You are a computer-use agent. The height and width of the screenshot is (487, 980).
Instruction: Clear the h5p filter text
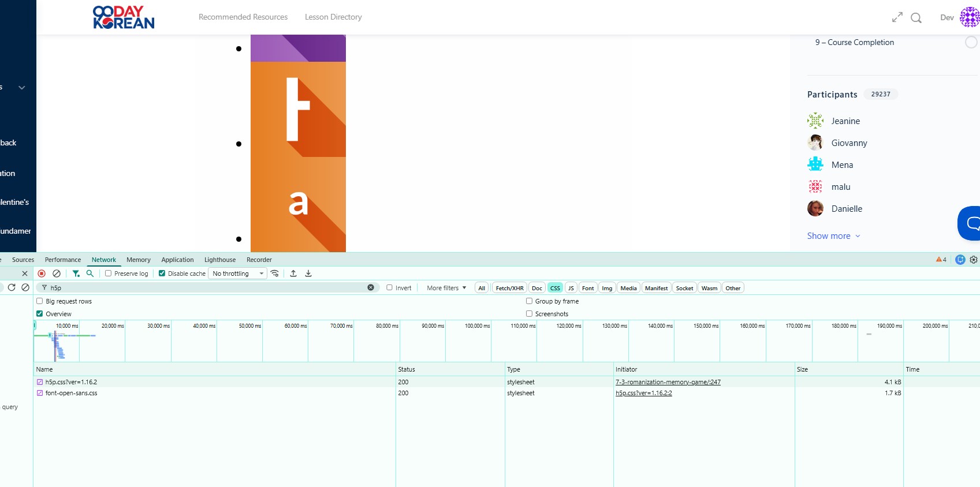coord(371,287)
